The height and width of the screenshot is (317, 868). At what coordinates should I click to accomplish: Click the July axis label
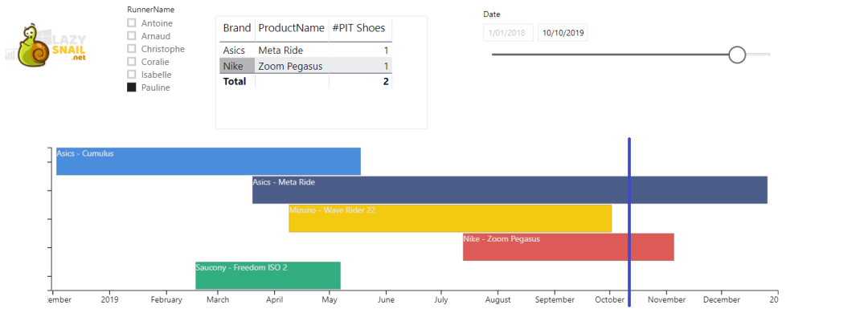point(440,300)
